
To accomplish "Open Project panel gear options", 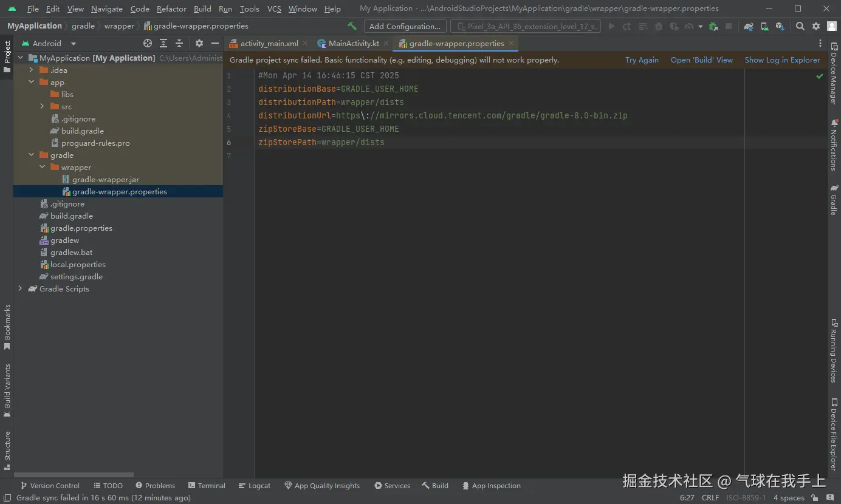I will click(x=199, y=43).
